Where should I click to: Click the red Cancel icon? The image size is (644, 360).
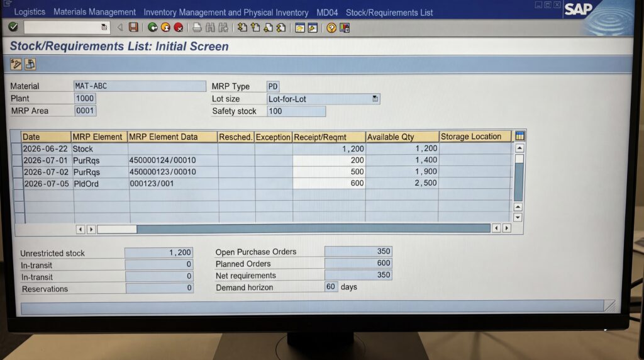[178, 28]
